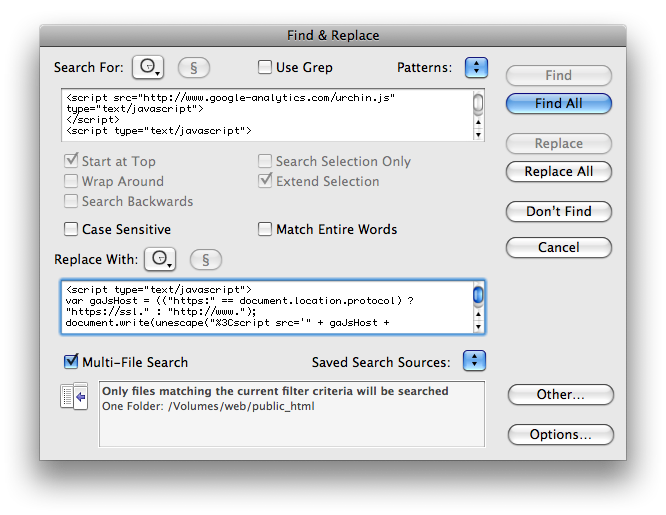Click the Find button

pyautogui.click(x=559, y=75)
